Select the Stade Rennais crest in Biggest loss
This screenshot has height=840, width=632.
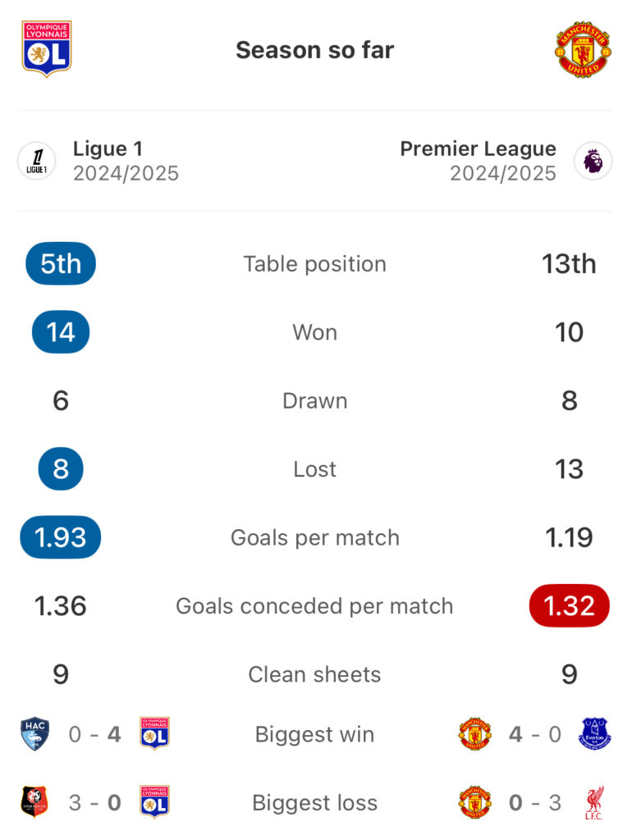(x=34, y=802)
